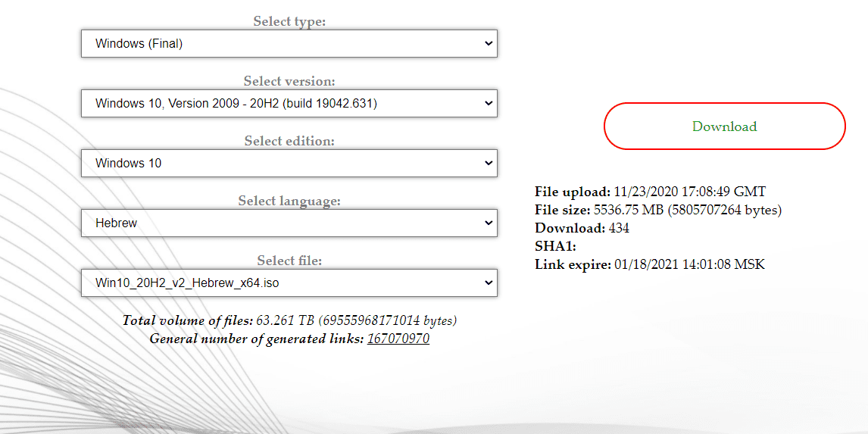
Task: Open the Select type dropdown showing Windows (Final)
Action: (x=289, y=43)
